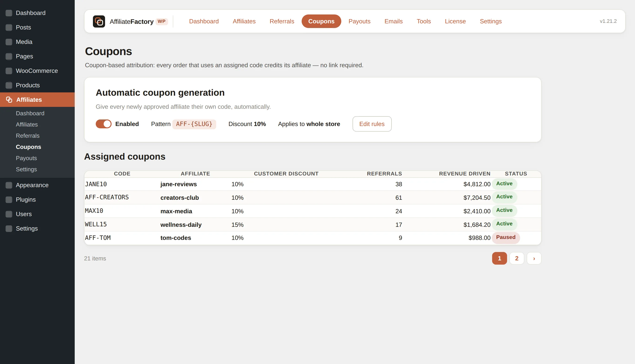The width and height of the screenshot is (635, 364).
Task: Open affiliate jane-reviews
Action: (179, 184)
